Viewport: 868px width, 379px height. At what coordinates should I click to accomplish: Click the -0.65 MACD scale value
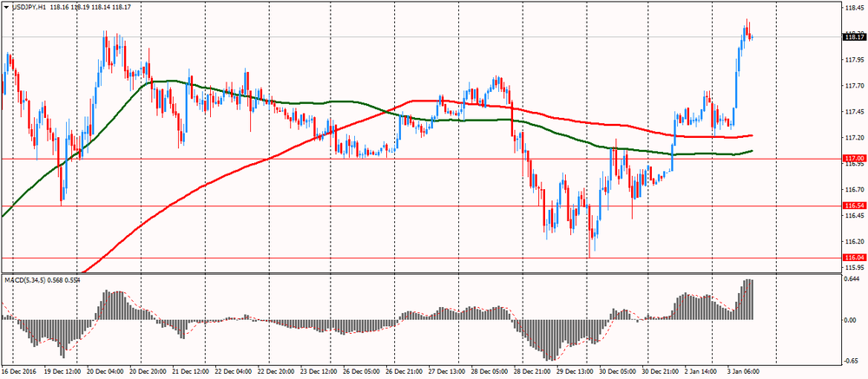click(x=852, y=362)
